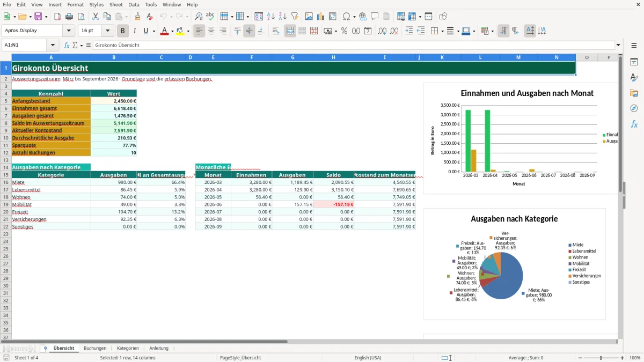This screenshot has width=644, height=362.
Task: Click the AutoFilter funnel icon
Action: click(295, 17)
